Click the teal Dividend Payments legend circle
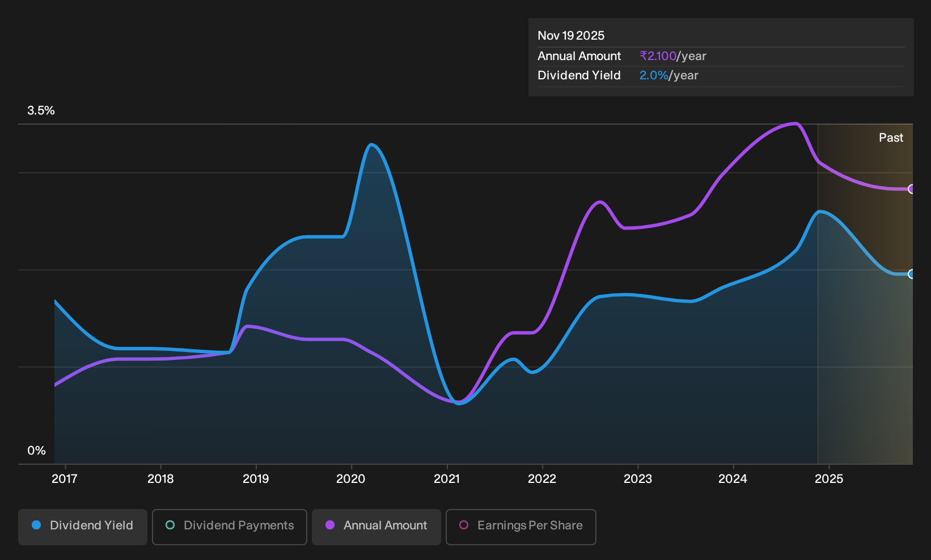This screenshot has width=931, height=560. 170,525
